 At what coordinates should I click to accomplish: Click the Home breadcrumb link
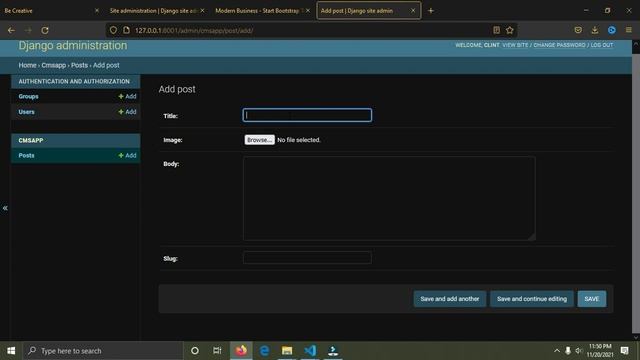tap(27, 65)
